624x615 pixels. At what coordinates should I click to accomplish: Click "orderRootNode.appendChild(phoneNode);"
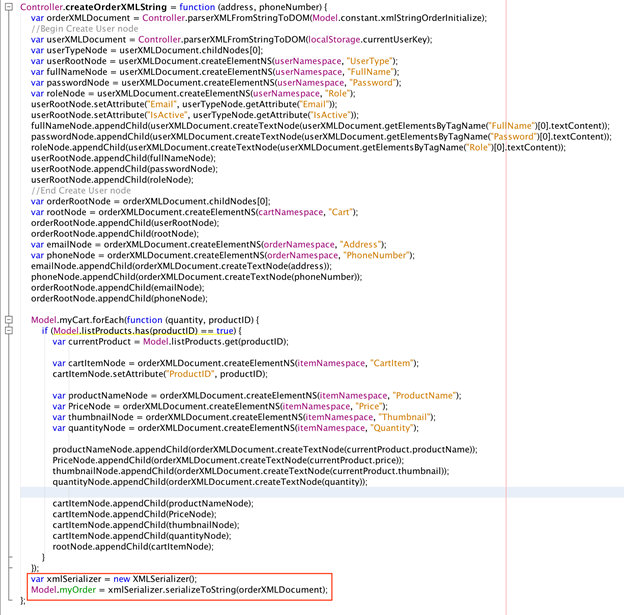tap(119, 298)
